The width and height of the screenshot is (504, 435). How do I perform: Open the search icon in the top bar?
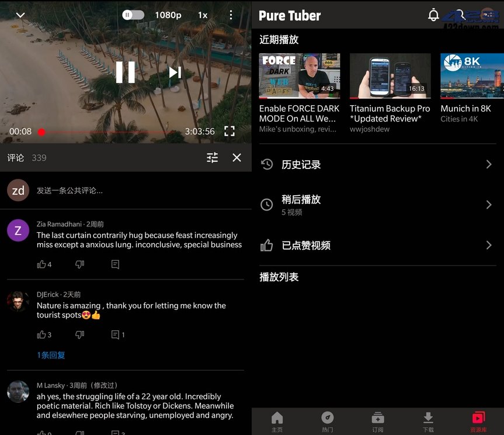[x=461, y=15]
